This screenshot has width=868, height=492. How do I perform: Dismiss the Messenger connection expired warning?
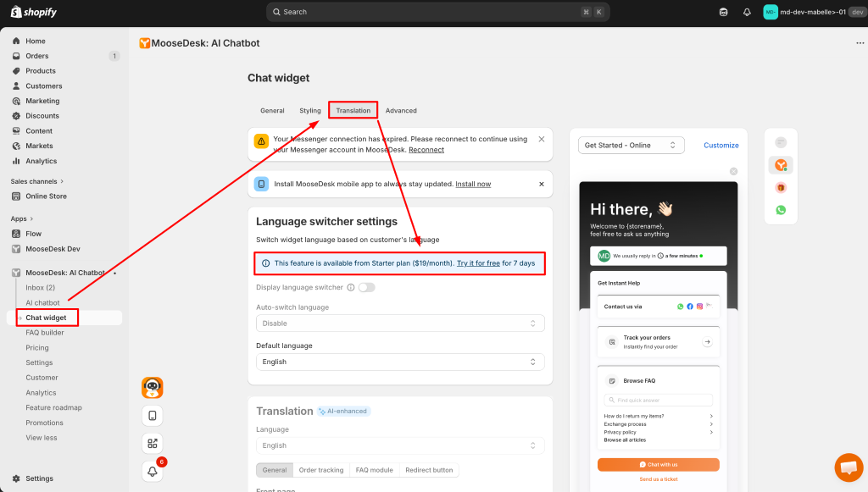[542, 139]
